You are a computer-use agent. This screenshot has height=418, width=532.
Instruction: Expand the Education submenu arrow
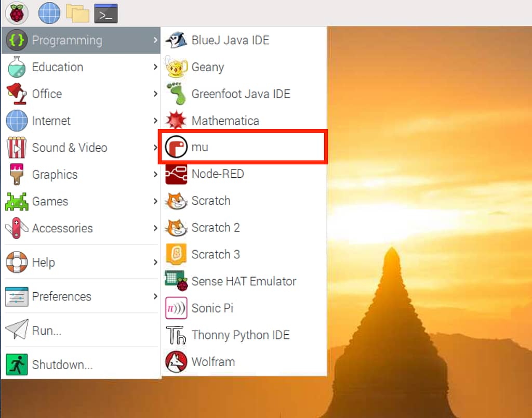click(155, 67)
